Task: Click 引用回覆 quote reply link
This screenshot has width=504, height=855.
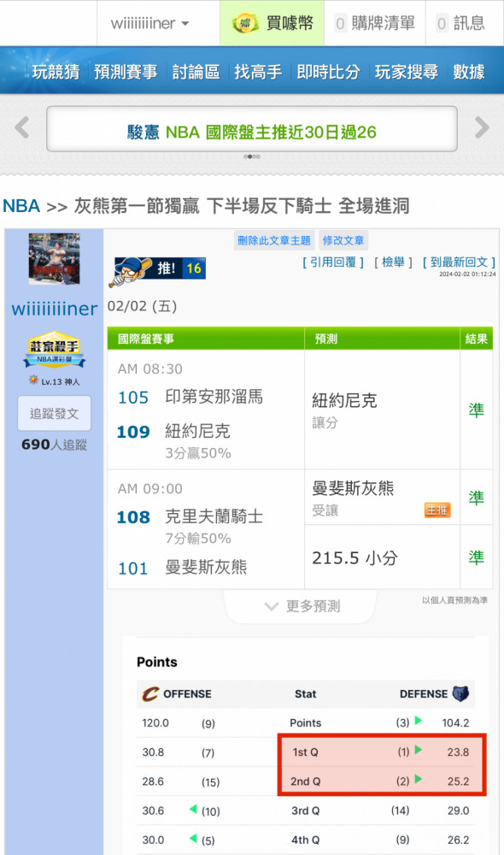Action: [x=333, y=262]
